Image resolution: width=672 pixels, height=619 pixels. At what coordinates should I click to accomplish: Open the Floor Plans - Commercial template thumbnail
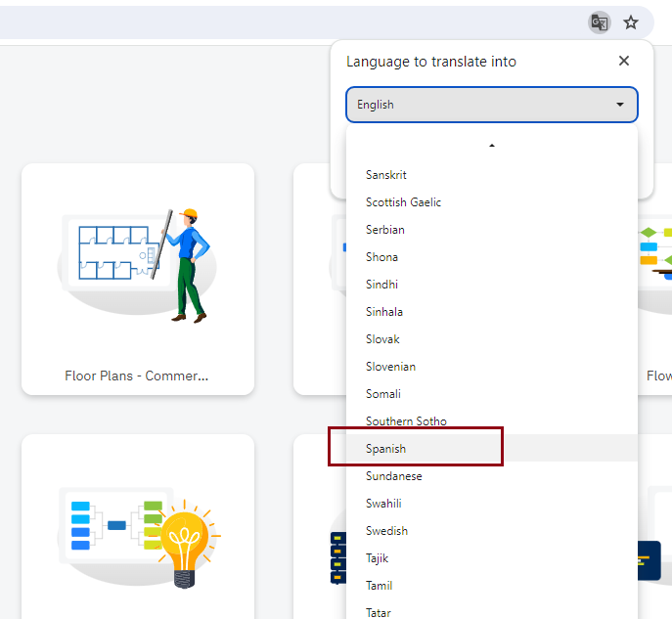click(138, 264)
